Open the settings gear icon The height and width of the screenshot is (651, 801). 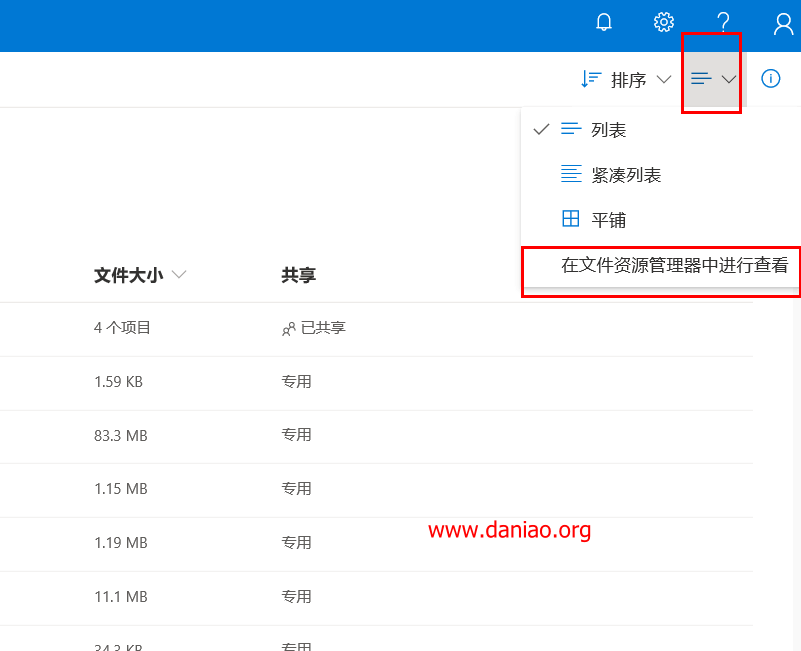[x=664, y=22]
